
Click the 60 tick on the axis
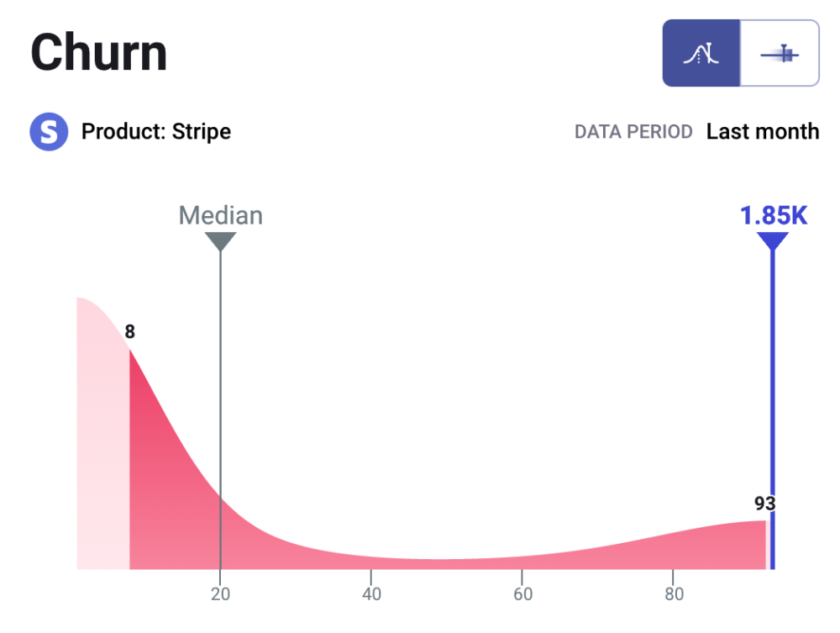[522, 594]
